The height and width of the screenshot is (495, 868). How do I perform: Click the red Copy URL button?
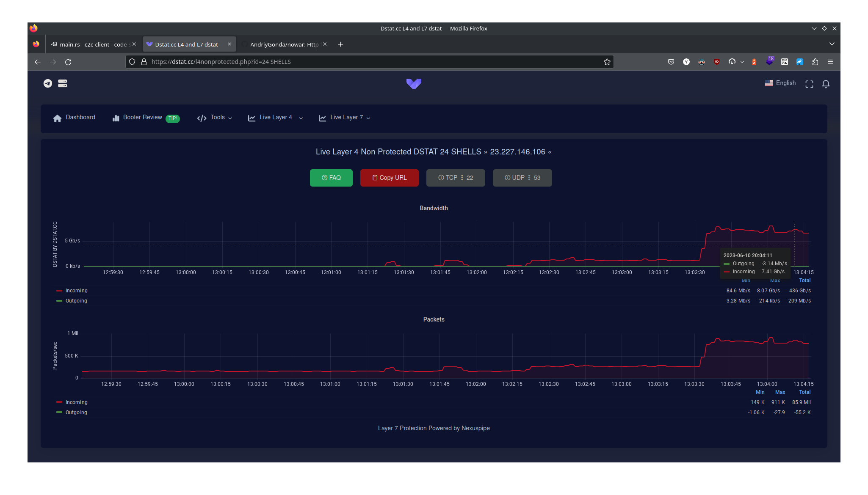(x=389, y=178)
